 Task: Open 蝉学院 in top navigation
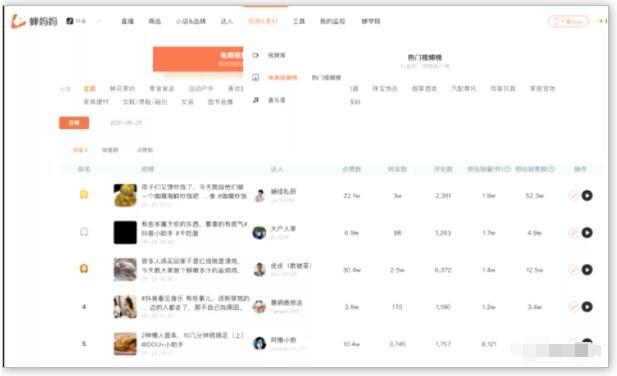[x=371, y=21]
